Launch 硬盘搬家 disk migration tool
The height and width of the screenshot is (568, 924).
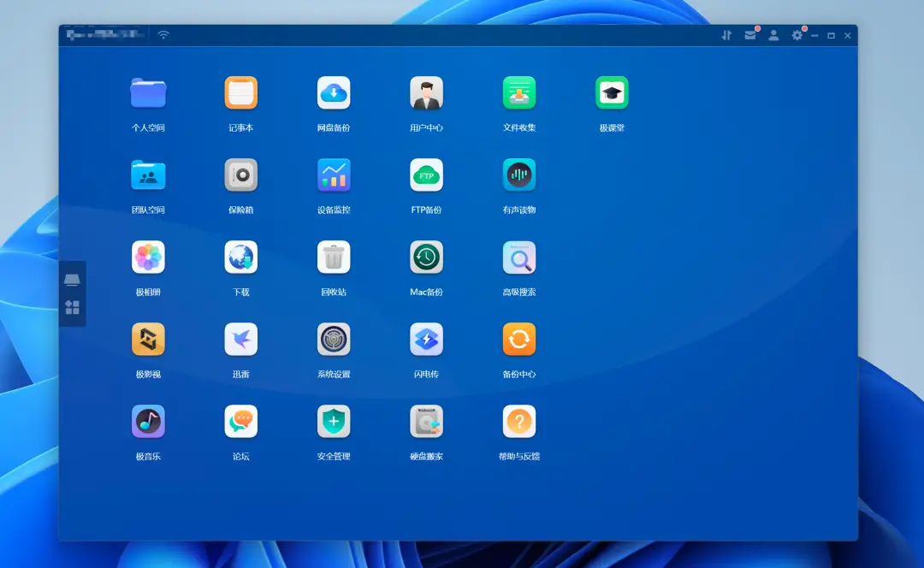[x=426, y=422]
